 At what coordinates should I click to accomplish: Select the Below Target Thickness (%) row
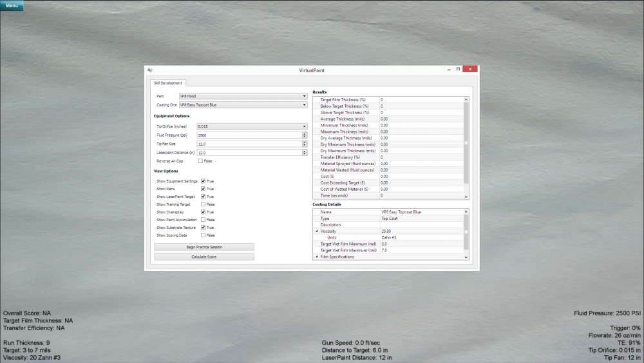click(x=388, y=106)
